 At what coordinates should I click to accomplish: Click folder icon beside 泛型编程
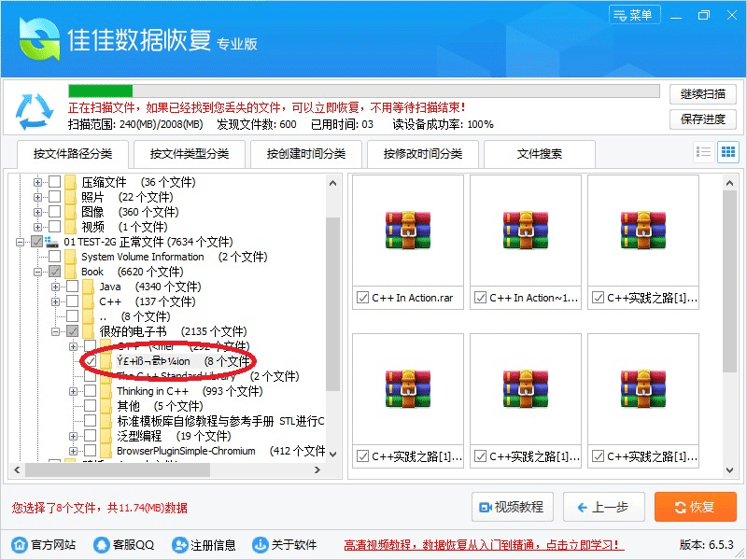(x=106, y=436)
